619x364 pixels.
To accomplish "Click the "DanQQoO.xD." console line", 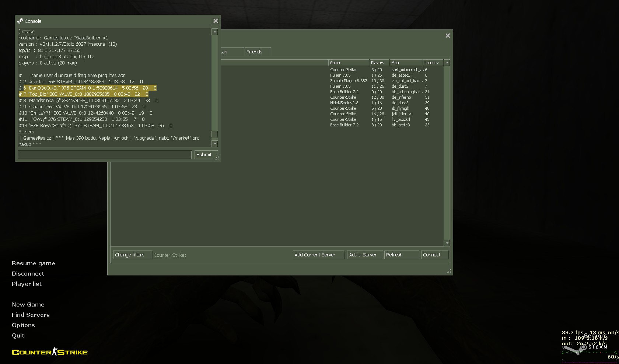I will (x=88, y=88).
